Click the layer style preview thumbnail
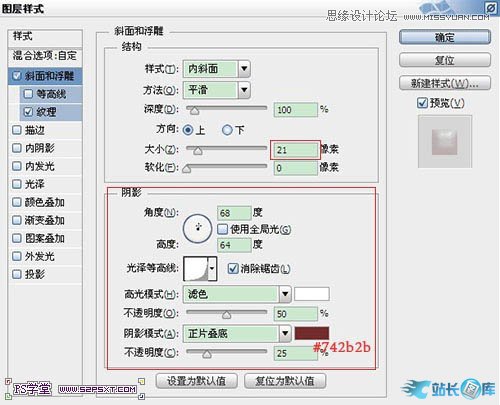500x405 pixels. tap(445, 142)
